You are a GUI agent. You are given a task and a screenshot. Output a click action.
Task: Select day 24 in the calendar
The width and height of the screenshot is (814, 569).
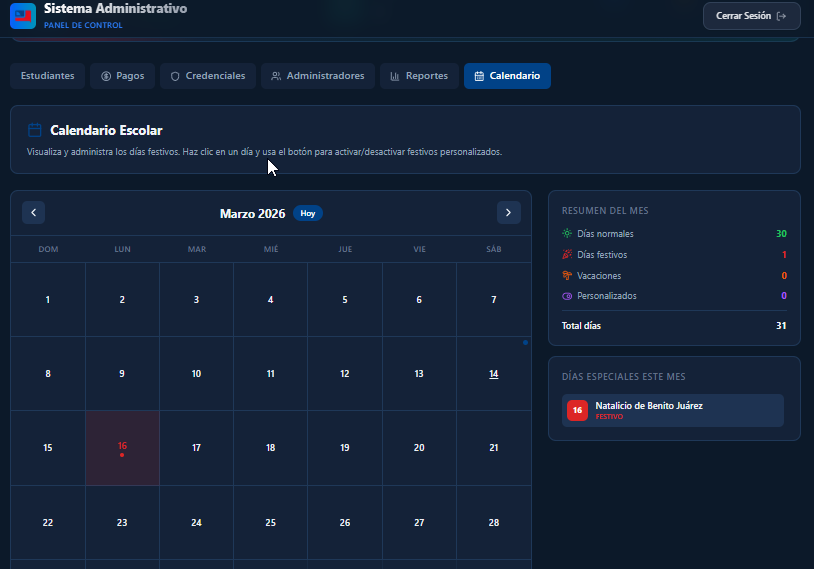(196, 523)
